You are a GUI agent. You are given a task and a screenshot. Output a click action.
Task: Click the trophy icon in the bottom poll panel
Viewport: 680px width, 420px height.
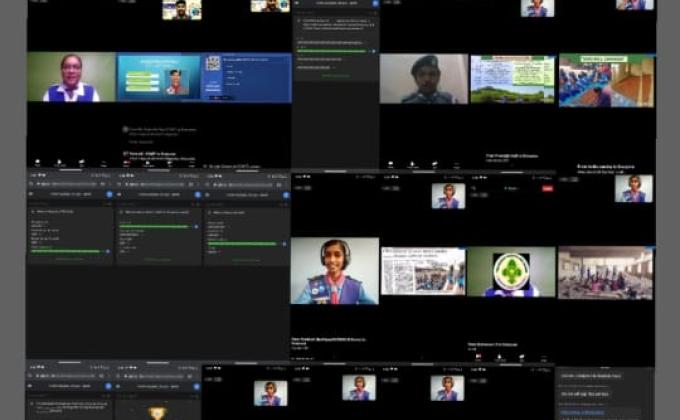tap(158, 411)
